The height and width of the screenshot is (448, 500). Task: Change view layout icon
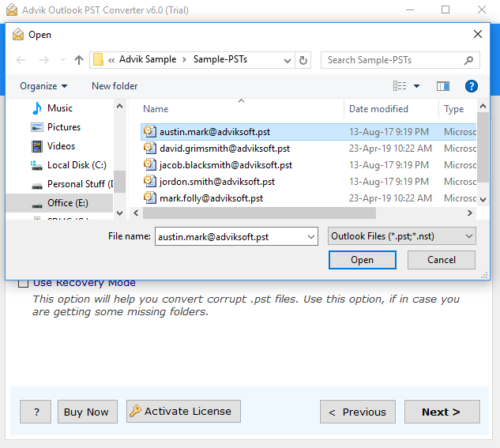tap(400, 86)
